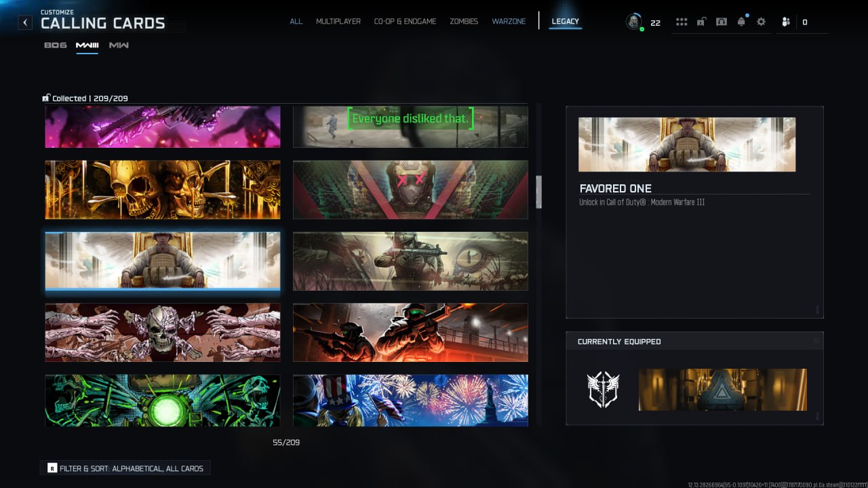The height and width of the screenshot is (488, 868).
Task: Select the Legacy tab
Action: tap(566, 22)
